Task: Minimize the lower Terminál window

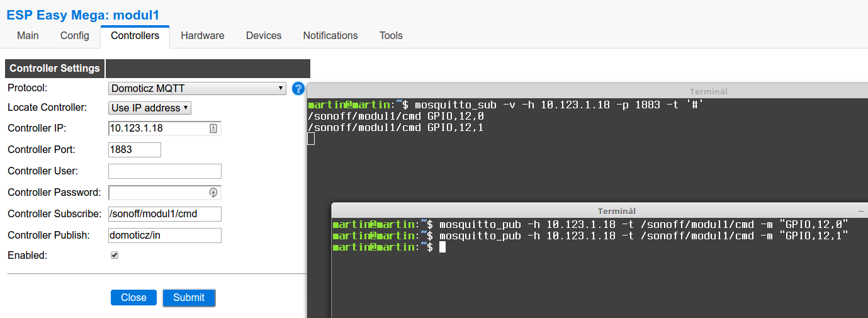Action: pos(861,211)
